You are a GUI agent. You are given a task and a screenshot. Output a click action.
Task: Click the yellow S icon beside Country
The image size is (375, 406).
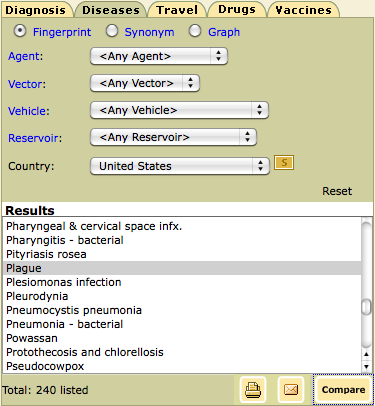point(284,163)
